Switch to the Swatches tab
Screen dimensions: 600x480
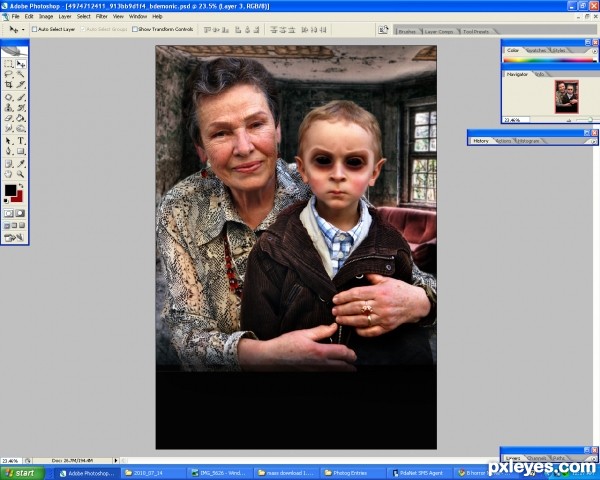tap(536, 51)
